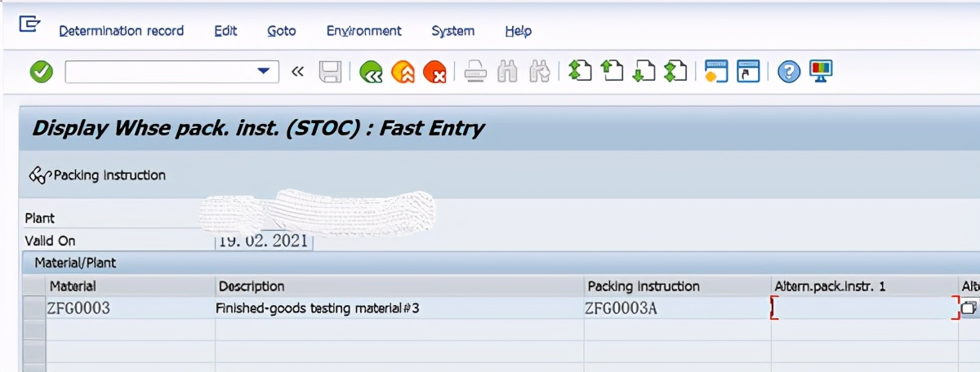
Task: Click the Find Next binoculars icon
Action: (539, 72)
